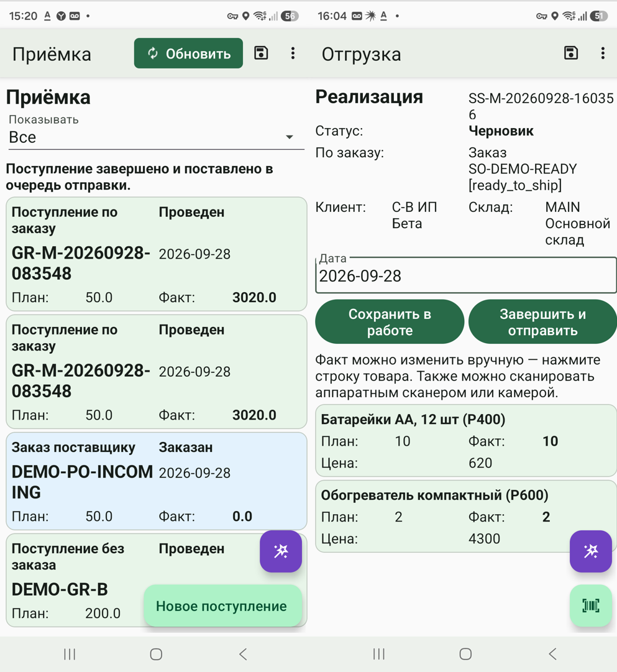This screenshot has width=617, height=672.
Task: Click the Черновик status text
Action: [501, 131]
